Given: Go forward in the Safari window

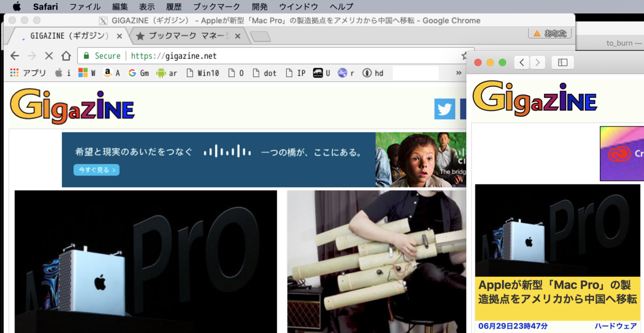Looking at the screenshot, I should (538, 62).
